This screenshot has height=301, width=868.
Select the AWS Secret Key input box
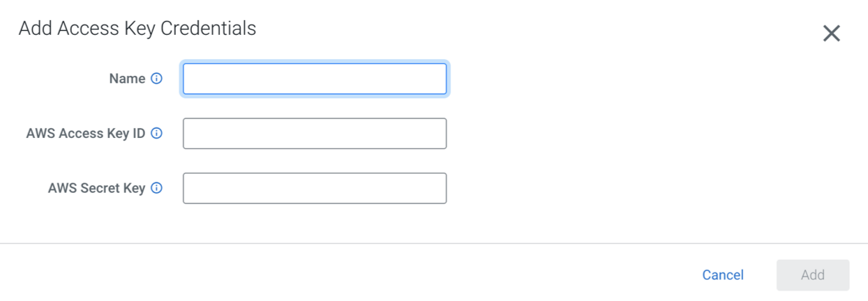pos(315,188)
